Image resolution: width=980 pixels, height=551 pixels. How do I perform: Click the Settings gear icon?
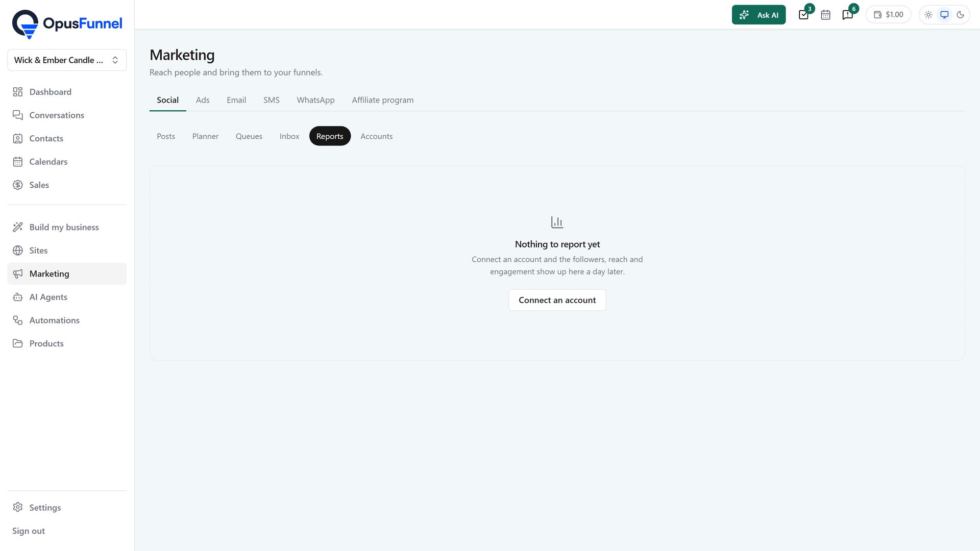click(18, 507)
